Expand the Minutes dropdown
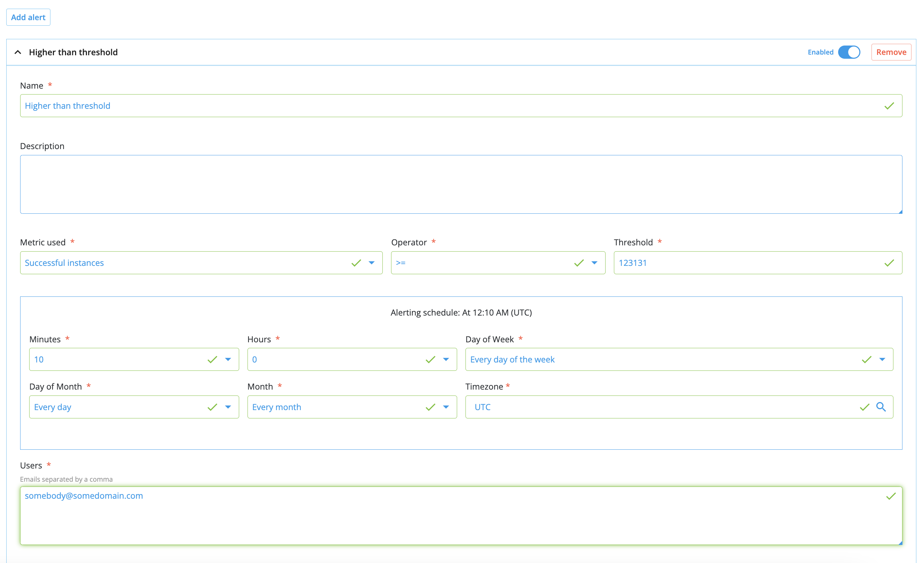The image size is (924, 563). (x=228, y=359)
